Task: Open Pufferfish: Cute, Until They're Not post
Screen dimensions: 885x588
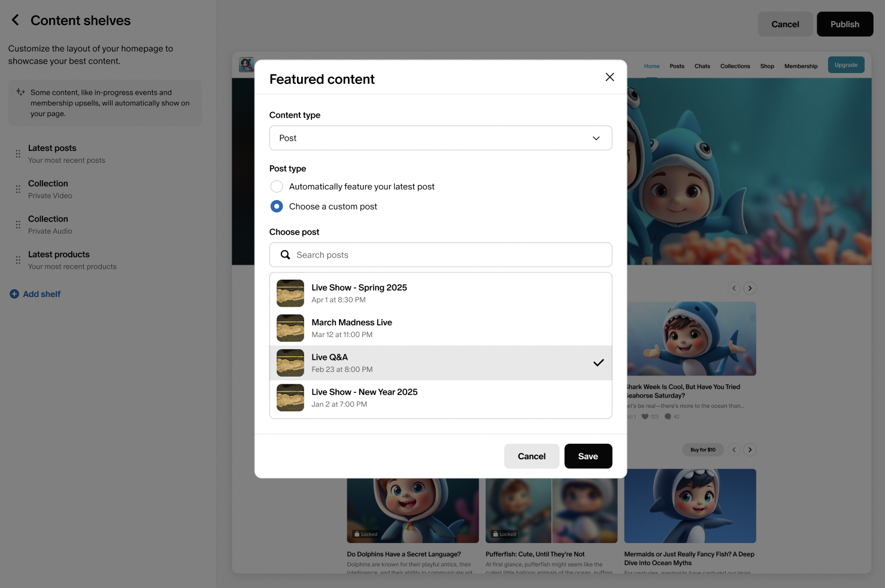Action: [535, 554]
